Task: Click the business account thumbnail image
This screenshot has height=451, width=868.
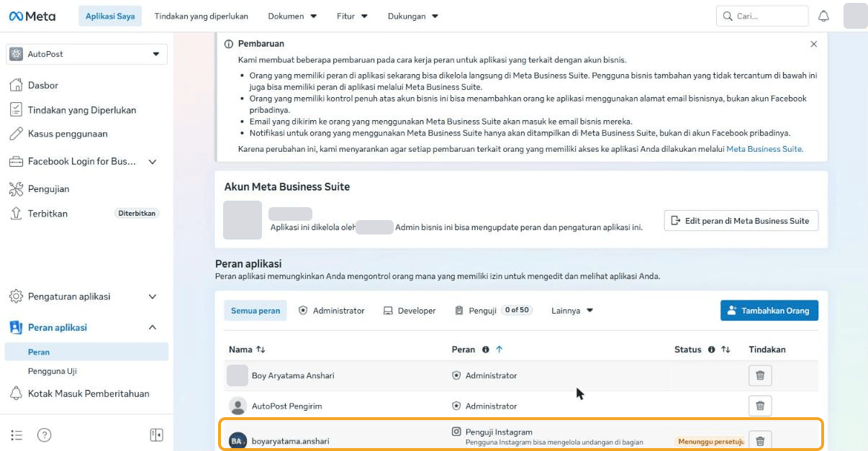Action: click(243, 220)
